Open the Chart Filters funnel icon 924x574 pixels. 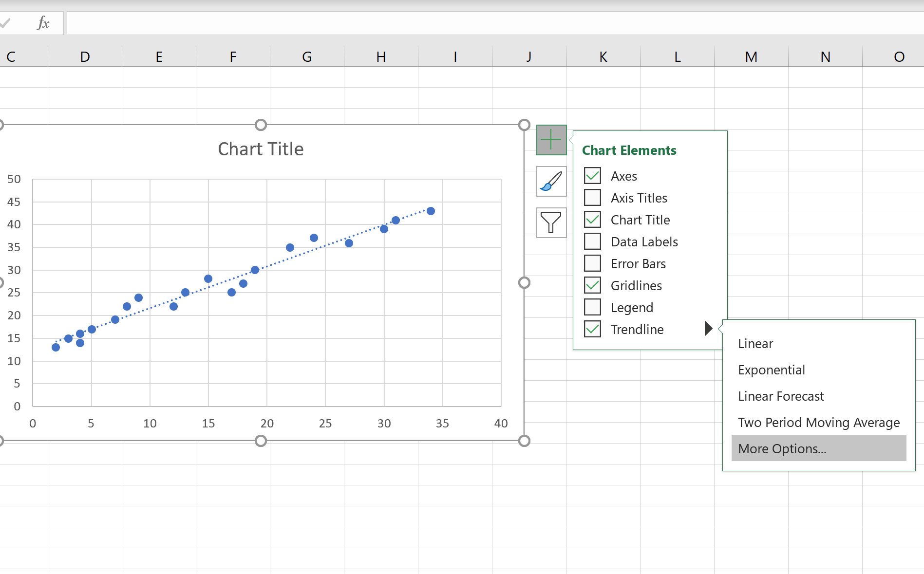click(x=551, y=222)
